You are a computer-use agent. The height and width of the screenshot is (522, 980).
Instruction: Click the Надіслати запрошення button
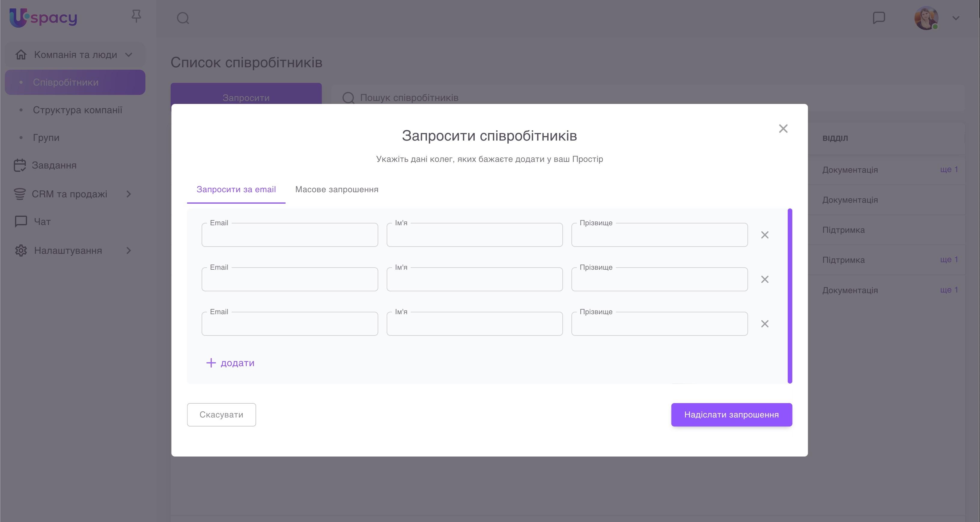pyautogui.click(x=731, y=415)
